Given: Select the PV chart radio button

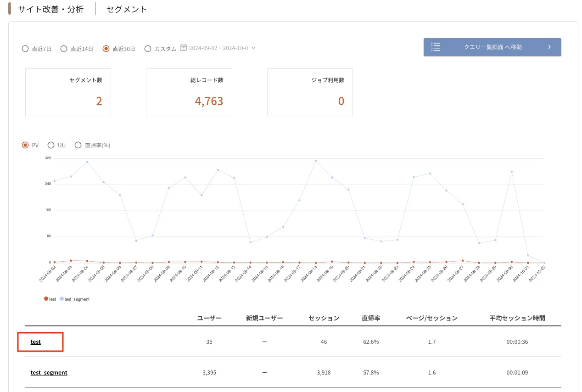Looking at the screenshot, I should click(x=25, y=145).
